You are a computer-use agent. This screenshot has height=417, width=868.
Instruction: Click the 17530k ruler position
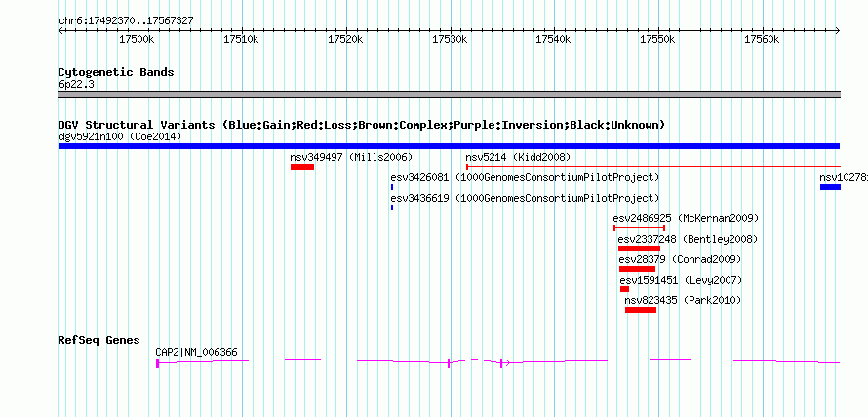point(449,39)
